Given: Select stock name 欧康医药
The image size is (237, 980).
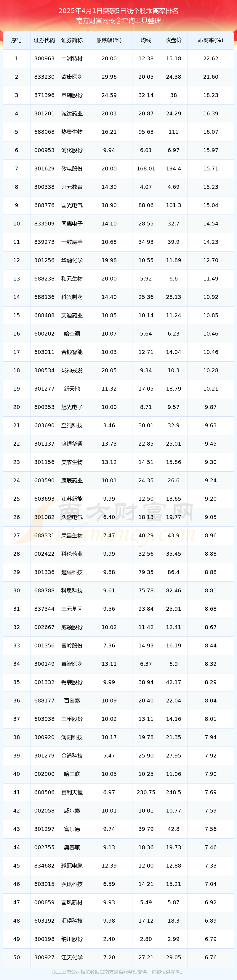Looking at the screenshot, I should pos(72,77).
